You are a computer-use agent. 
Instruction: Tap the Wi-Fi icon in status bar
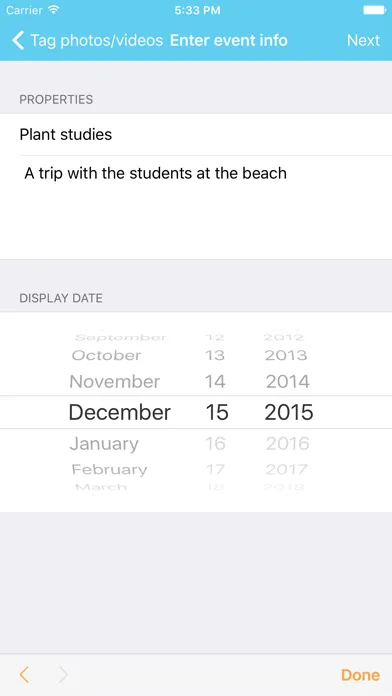tap(54, 10)
